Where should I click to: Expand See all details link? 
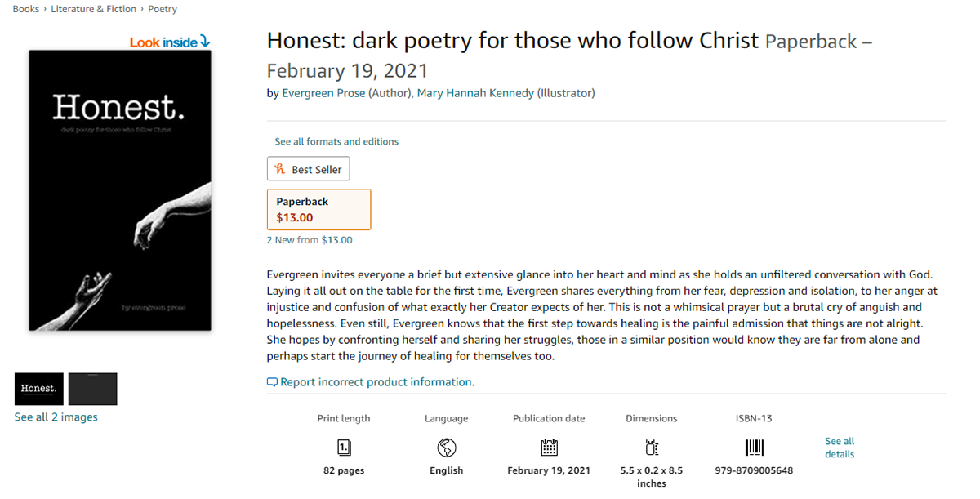pyautogui.click(x=840, y=448)
